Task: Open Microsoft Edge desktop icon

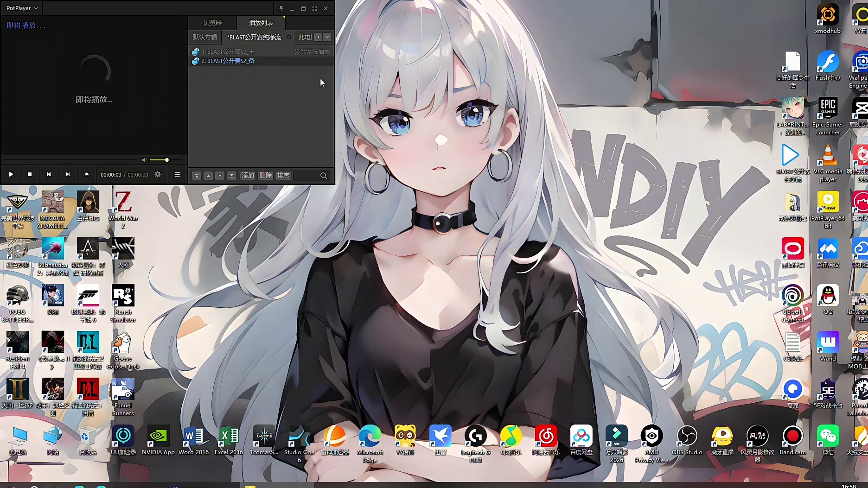Action: click(370, 444)
